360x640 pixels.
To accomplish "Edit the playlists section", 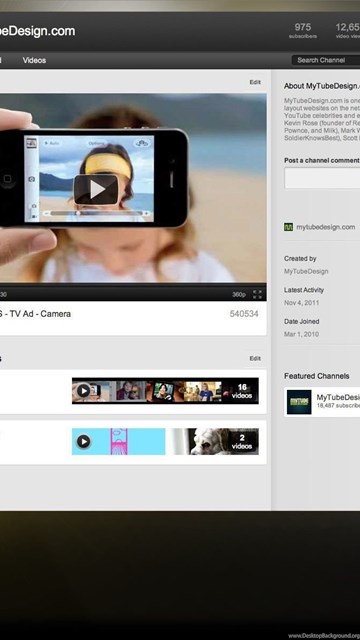I will coord(255,358).
